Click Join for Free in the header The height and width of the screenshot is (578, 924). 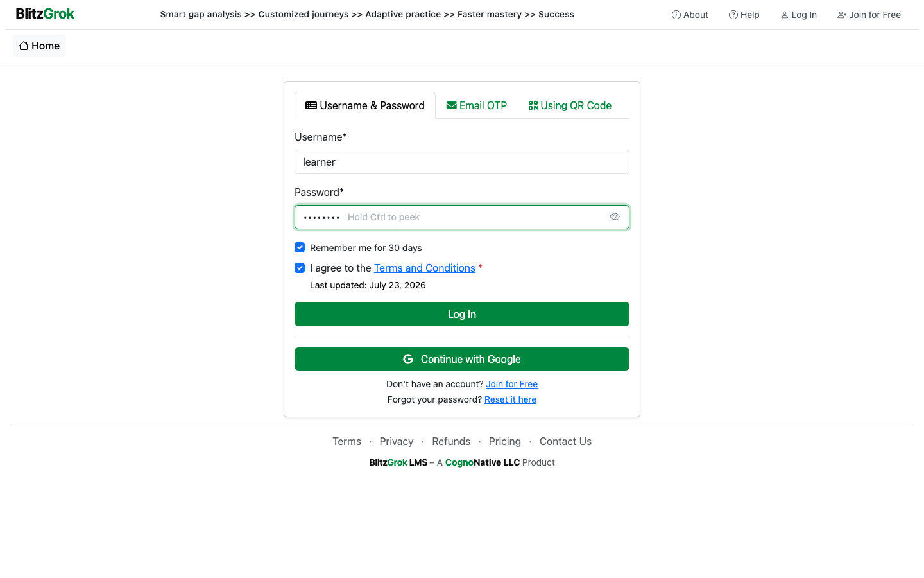(x=869, y=15)
